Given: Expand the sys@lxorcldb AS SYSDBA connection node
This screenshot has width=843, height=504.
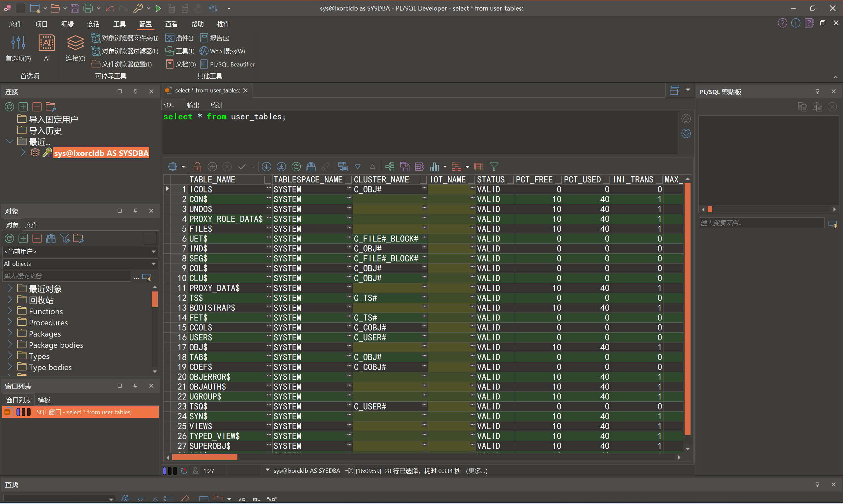Looking at the screenshot, I should (23, 153).
